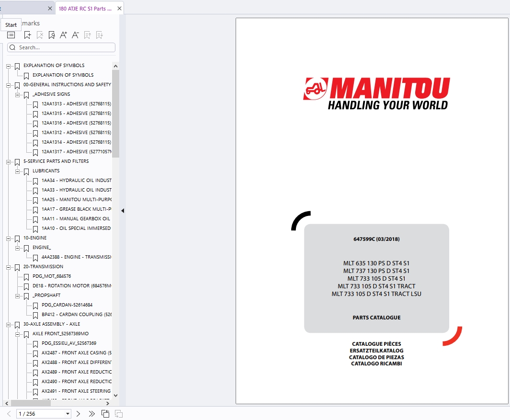
Task: Increase bookmark text size icon
Action: click(x=63, y=35)
